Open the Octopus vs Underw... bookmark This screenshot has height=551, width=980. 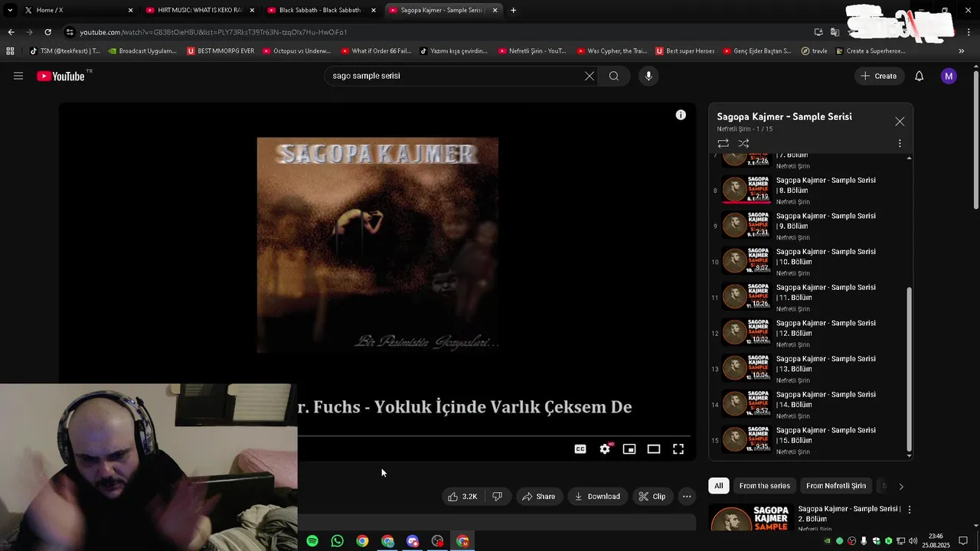297,51
